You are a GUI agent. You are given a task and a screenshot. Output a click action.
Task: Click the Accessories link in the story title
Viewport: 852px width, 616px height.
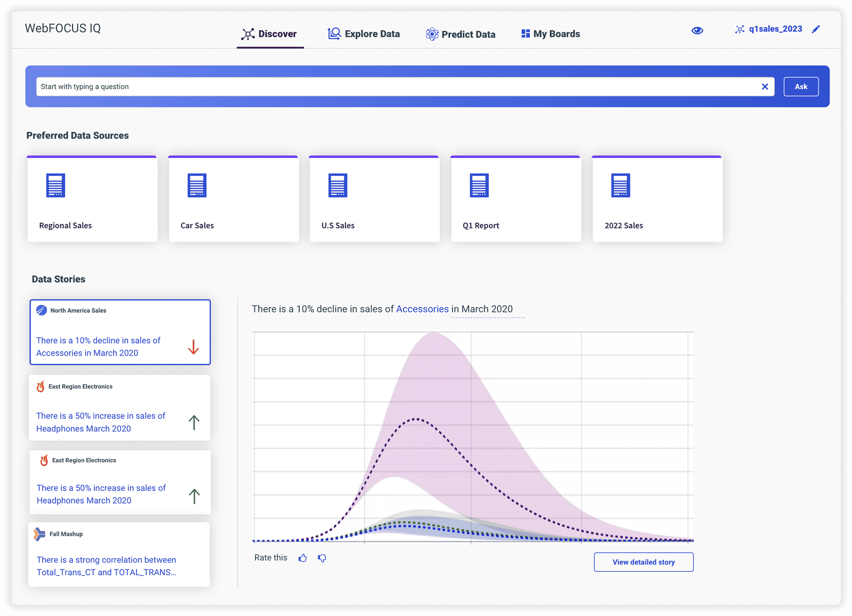click(422, 309)
